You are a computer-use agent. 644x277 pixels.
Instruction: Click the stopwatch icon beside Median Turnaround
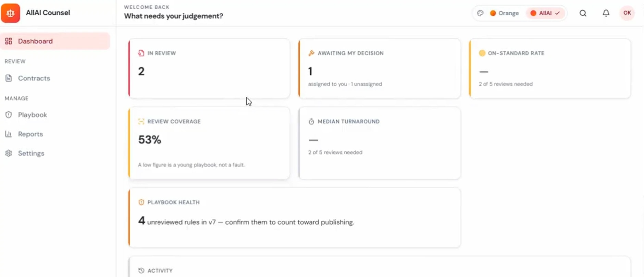(x=311, y=121)
